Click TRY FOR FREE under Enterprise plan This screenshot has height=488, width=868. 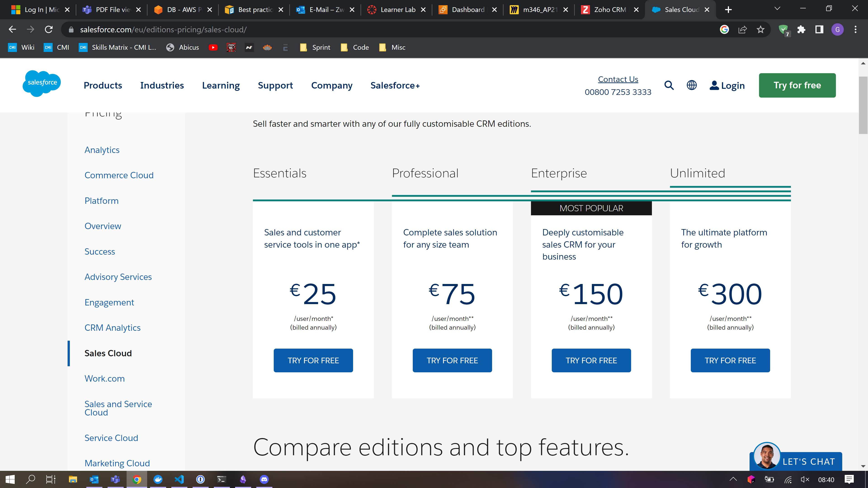(591, 360)
